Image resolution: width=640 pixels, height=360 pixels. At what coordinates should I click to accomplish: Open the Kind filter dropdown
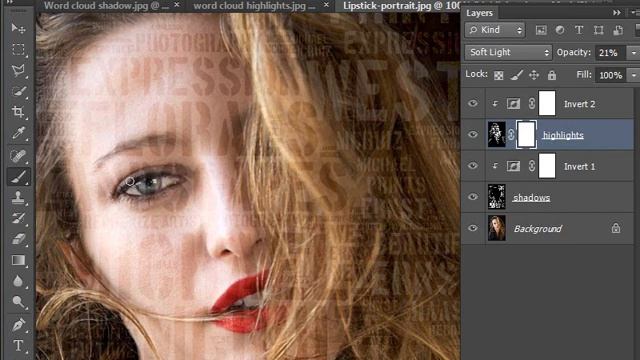coord(494,30)
